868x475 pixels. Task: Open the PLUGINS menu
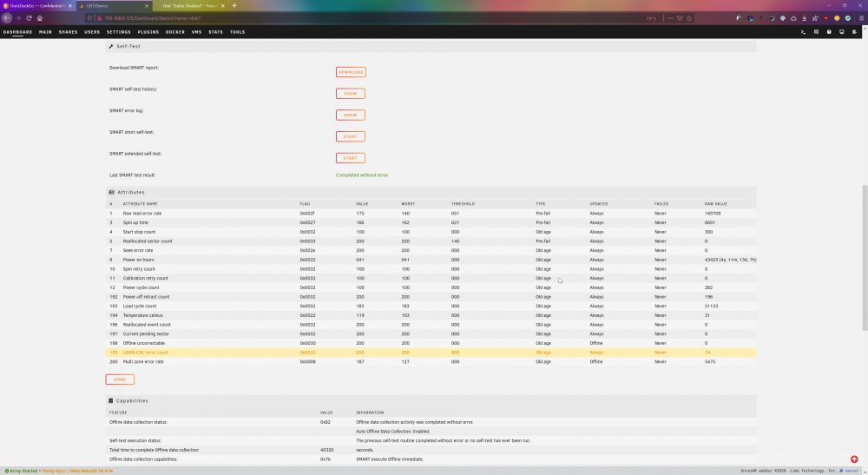pos(148,32)
